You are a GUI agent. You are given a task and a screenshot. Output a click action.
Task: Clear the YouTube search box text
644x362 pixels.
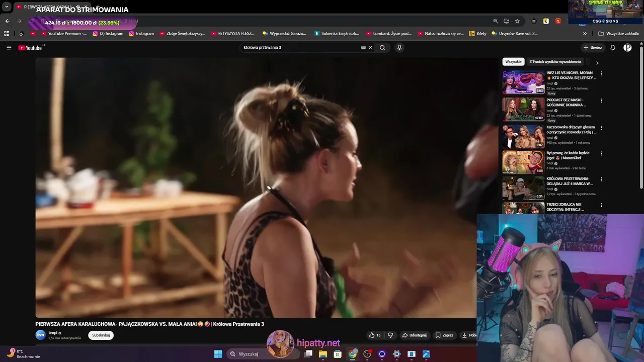(370, 48)
